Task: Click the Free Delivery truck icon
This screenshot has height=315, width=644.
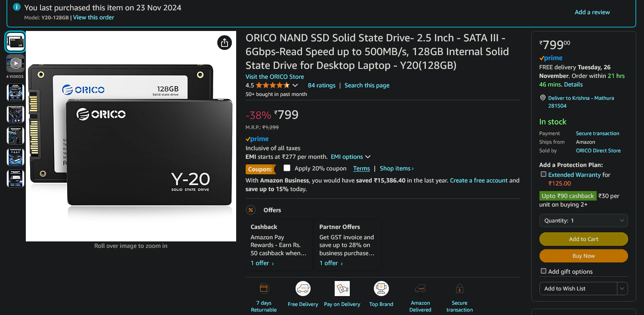Action: (303, 288)
